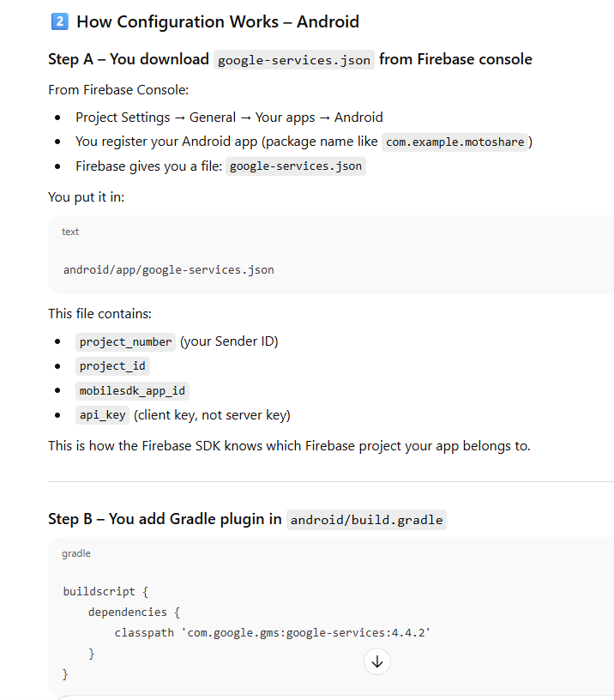
Task: Click the 'dependencies {' line in gradle code
Action: click(134, 612)
